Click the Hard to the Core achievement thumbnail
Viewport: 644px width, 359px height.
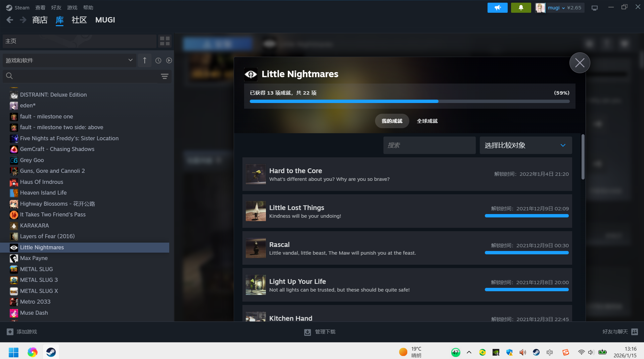pos(256,174)
